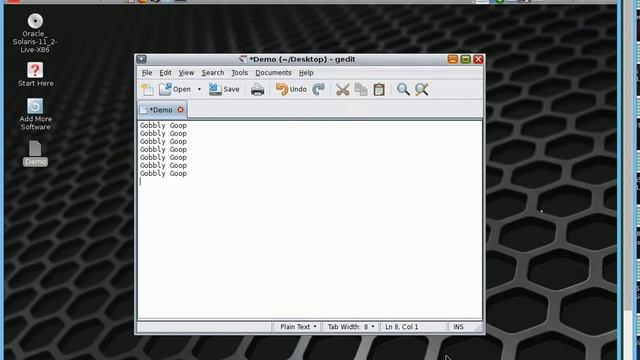Open the File menu
This screenshot has height=360, width=640.
(147, 73)
